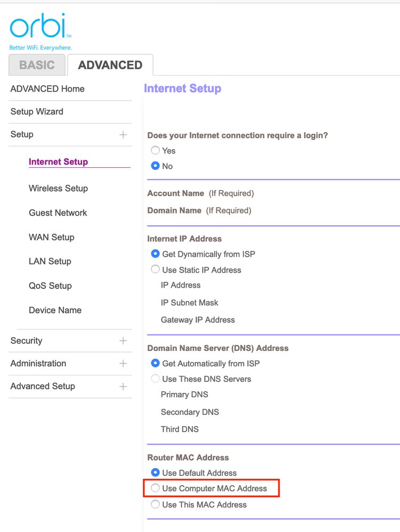Select Use These DNS Servers option
400x532 pixels.
point(156,379)
